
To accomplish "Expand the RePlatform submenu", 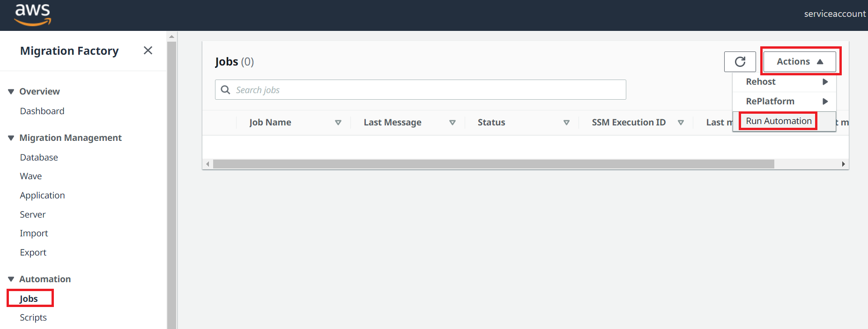I will pyautogui.click(x=784, y=102).
